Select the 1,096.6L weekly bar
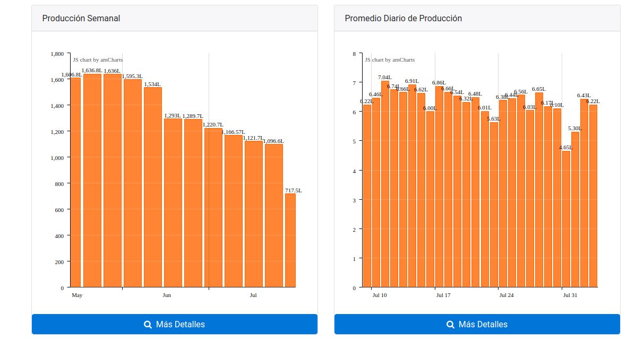The height and width of the screenshot is (339, 644). (x=274, y=216)
